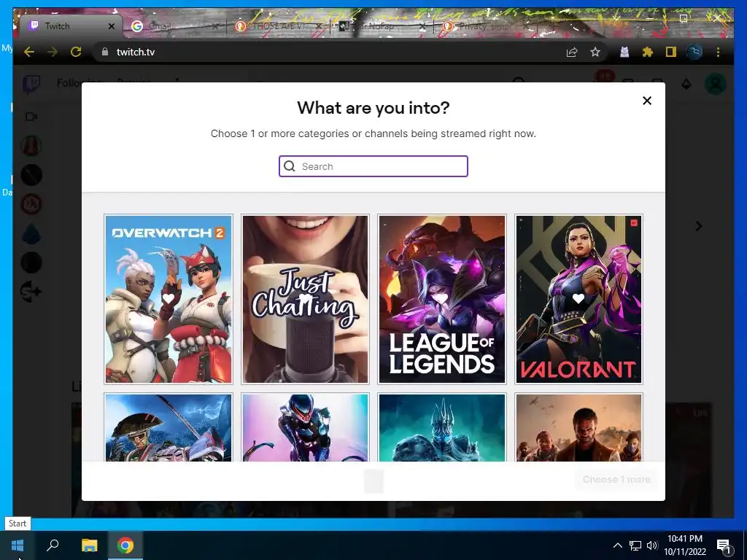
Task: Open the Chrome side panel
Action: point(671,52)
